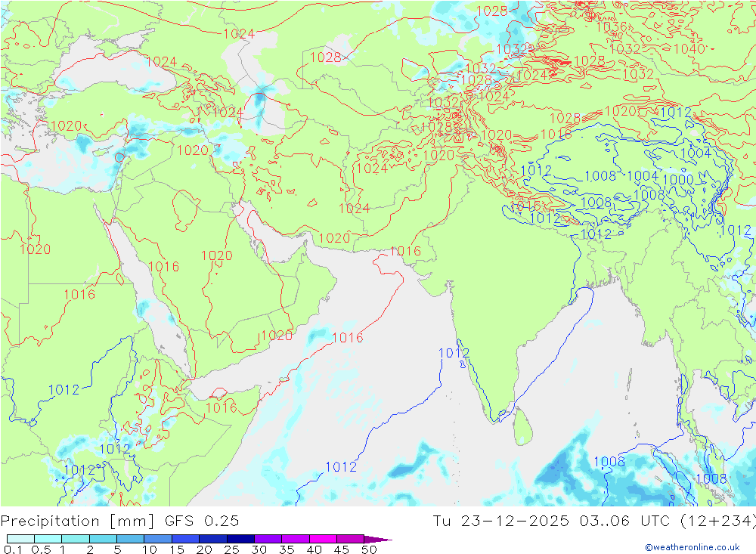This screenshot has height=554, width=756.
Task: Click the legend value '15'
Action: click(178, 549)
